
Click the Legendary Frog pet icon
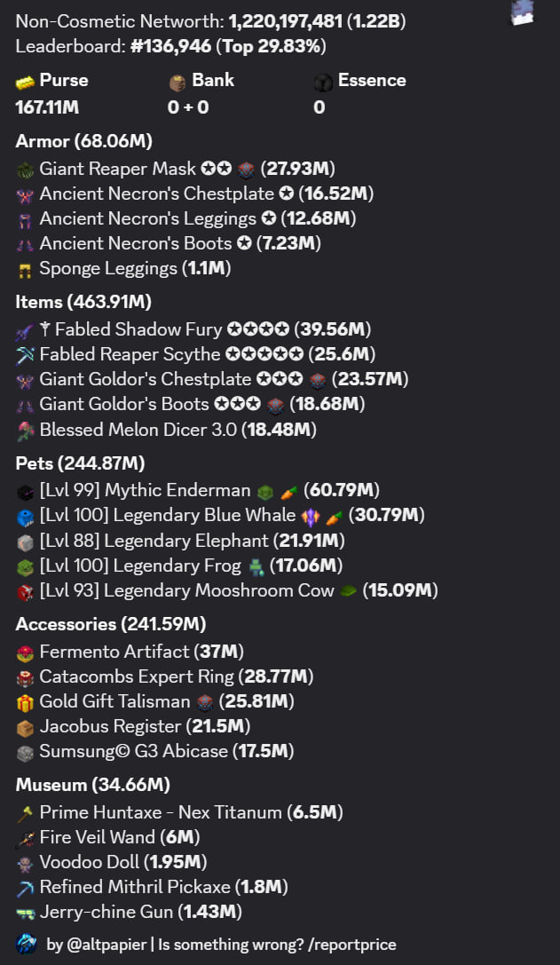pos(25,566)
